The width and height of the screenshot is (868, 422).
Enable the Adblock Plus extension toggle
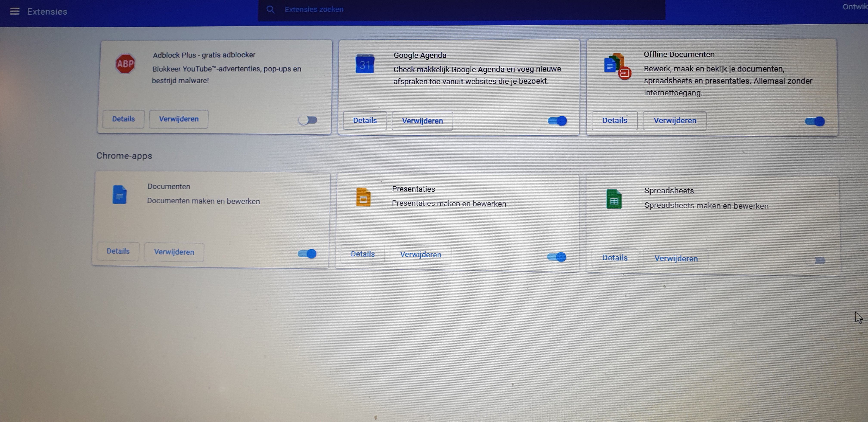tap(308, 120)
